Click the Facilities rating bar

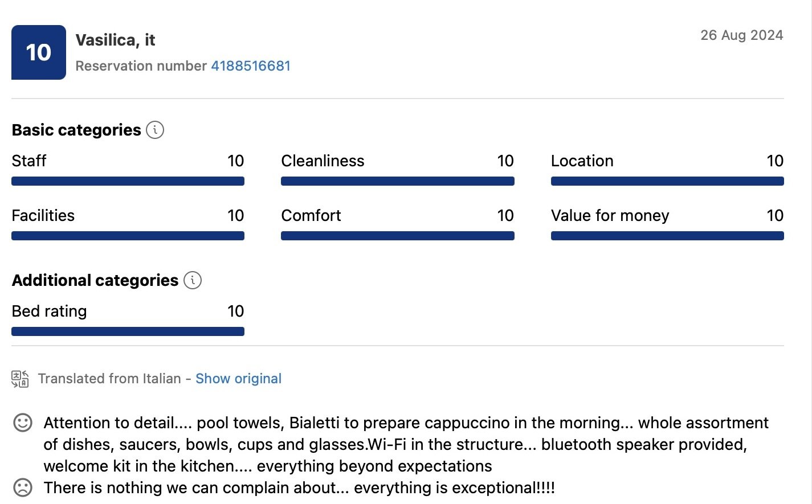128,236
